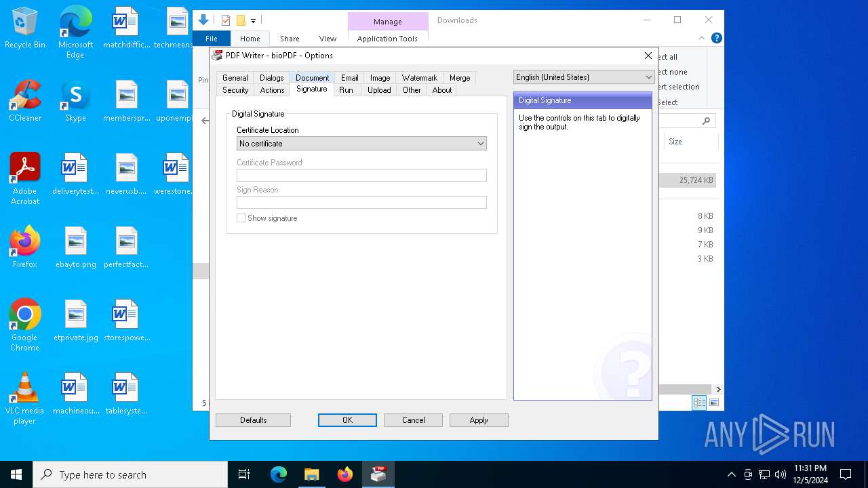Switch to the General tab
The width and height of the screenshot is (868, 488).
(x=235, y=78)
